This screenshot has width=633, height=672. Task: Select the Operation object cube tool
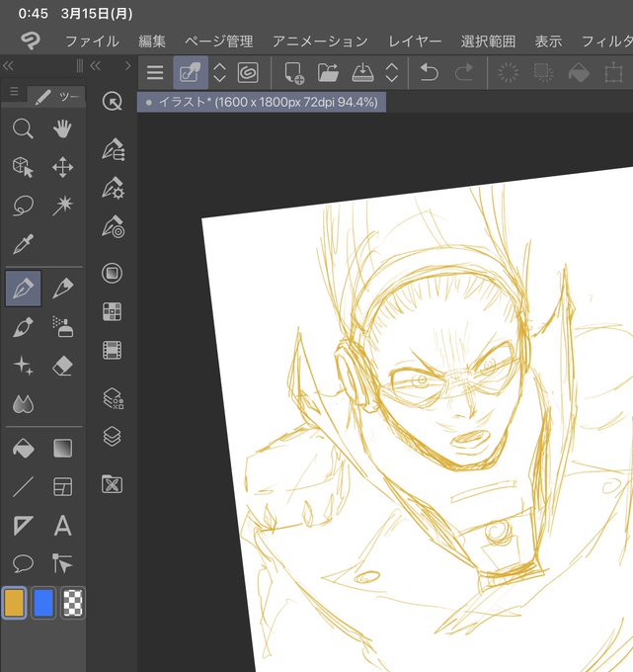pyautogui.click(x=23, y=167)
